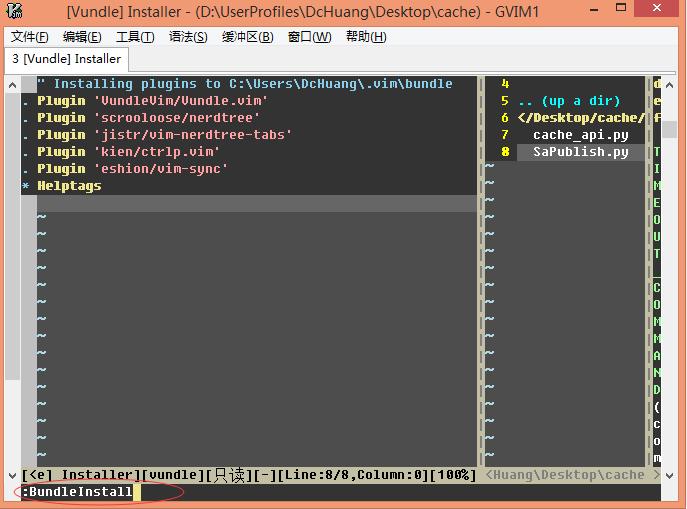The image size is (687, 509).
Task: Open the 缓冲区(B) menu
Action: click(247, 37)
